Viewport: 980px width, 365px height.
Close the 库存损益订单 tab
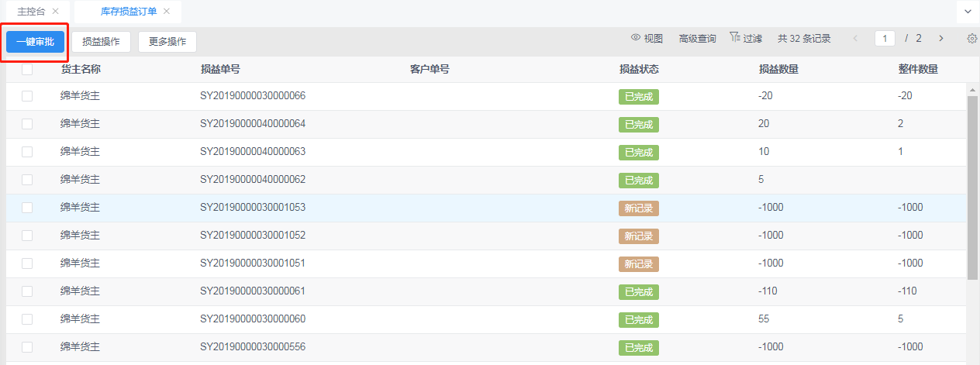point(166,12)
